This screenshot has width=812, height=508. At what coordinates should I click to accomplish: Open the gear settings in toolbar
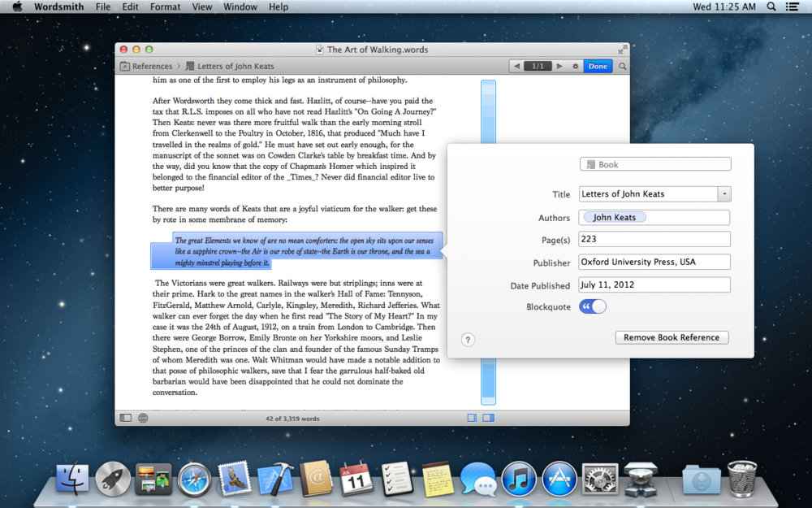575,67
